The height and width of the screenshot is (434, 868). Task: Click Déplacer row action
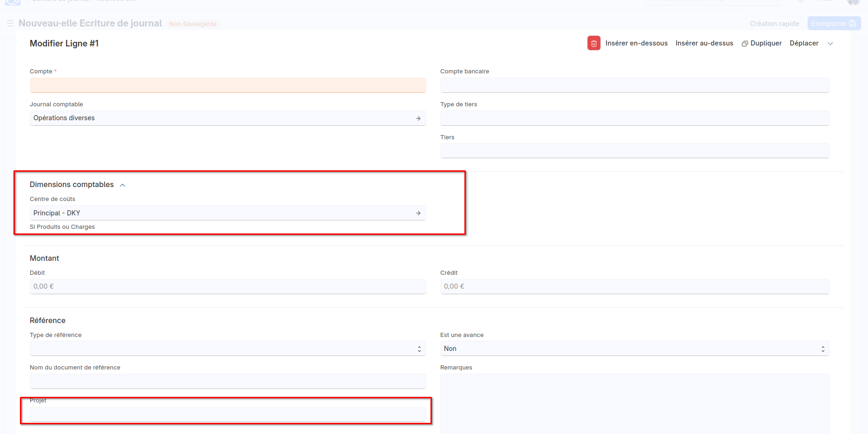pyautogui.click(x=804, y=43)
